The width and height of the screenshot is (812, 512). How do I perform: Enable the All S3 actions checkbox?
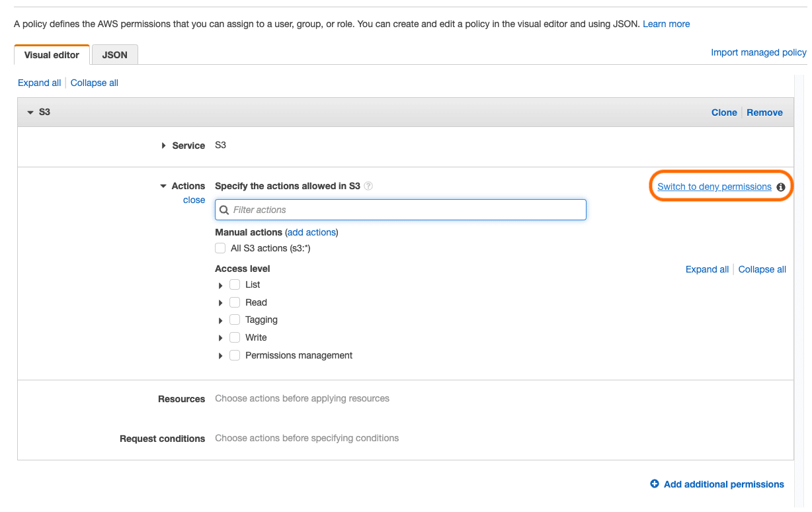220,248
